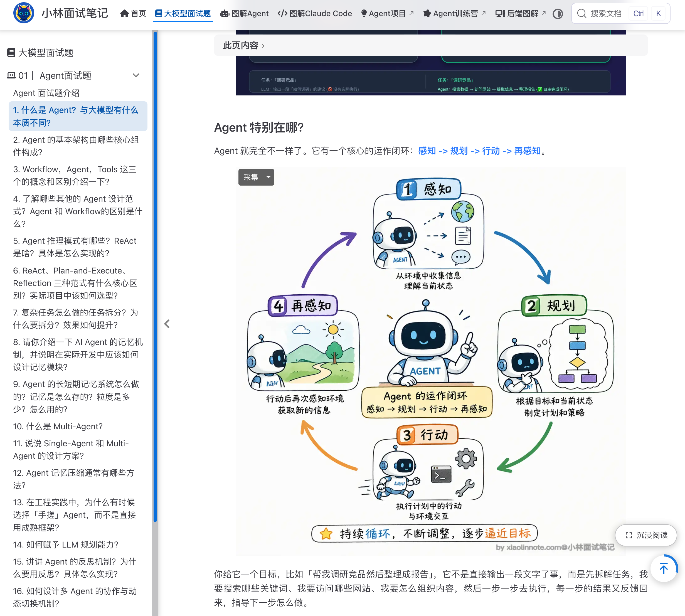Screen dimensions: 685x616
Task: Open the 首页 home nav item
Action: tap(133, 14)
